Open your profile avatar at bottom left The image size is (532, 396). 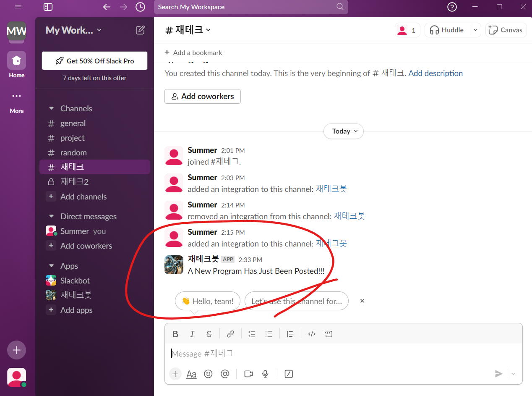point(16,377)
